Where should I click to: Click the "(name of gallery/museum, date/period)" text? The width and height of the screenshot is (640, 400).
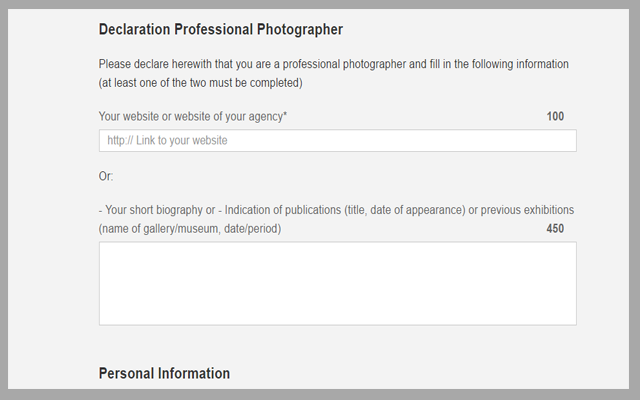[190, 229]
